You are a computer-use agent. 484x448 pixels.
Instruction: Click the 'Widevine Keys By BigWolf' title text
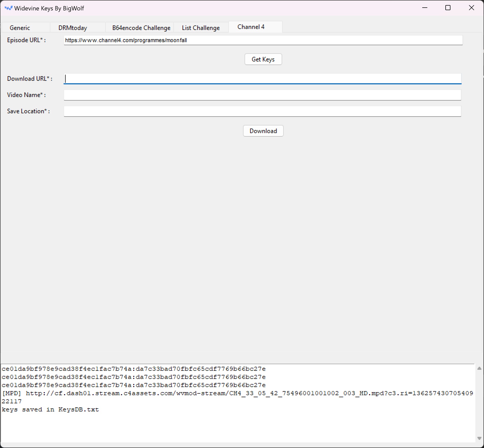coord(49,8)
